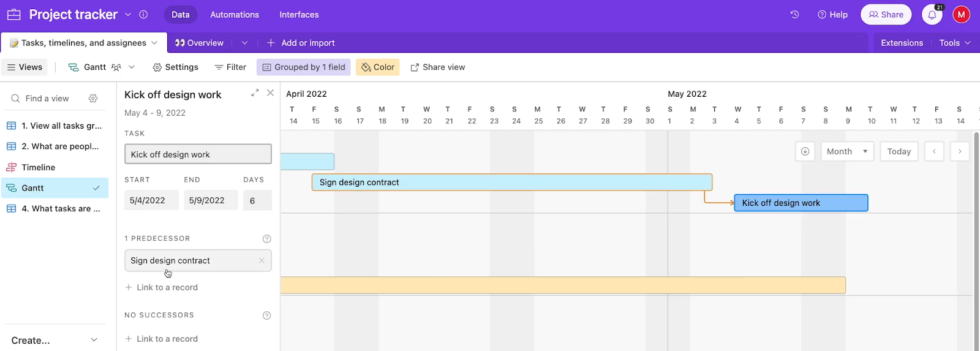Switch to the Data tab

tap(180, 15)
